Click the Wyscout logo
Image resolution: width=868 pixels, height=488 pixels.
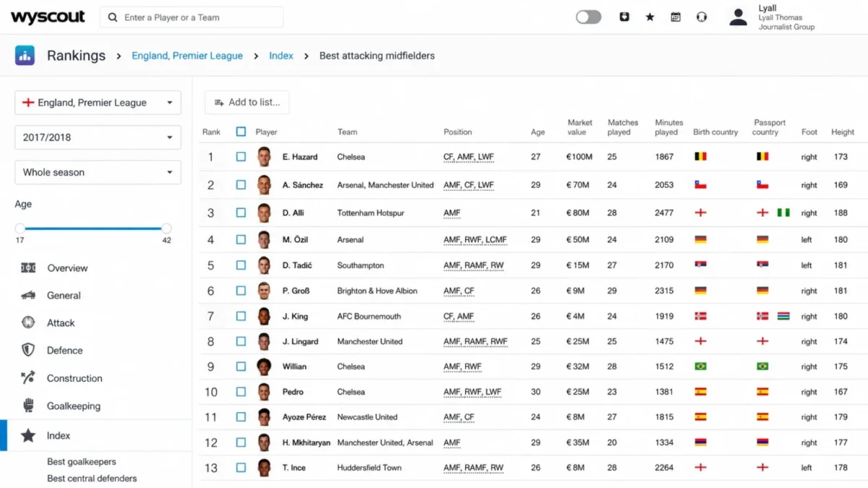click(x=48, y=17)
